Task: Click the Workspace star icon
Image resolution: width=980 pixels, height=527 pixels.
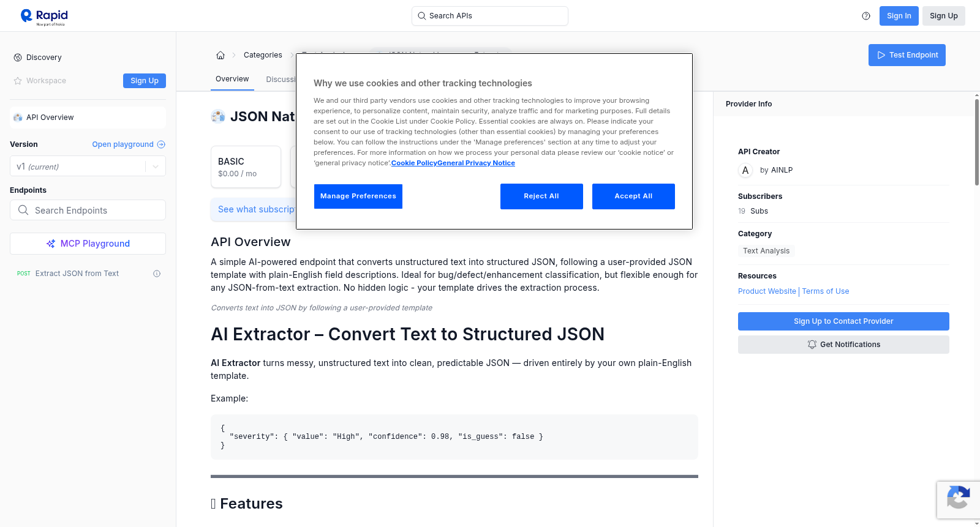Action: pyautogui.click(x=18, y=81)
